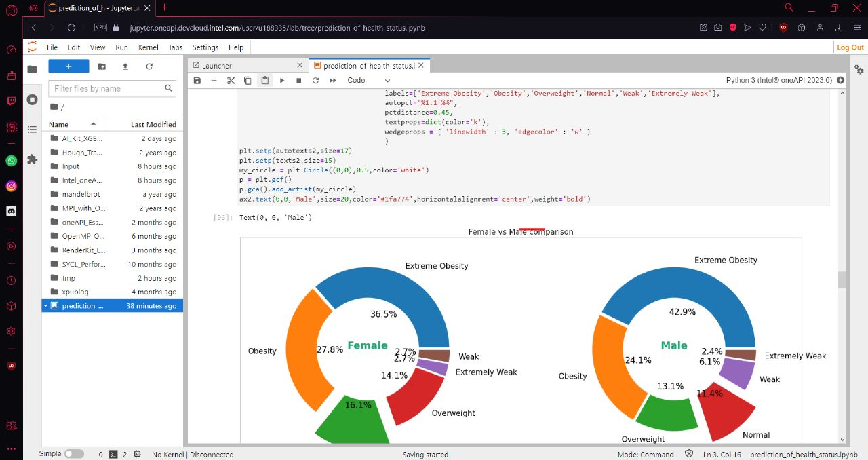
Task: Restart the kernel
Action: point(315,80)
